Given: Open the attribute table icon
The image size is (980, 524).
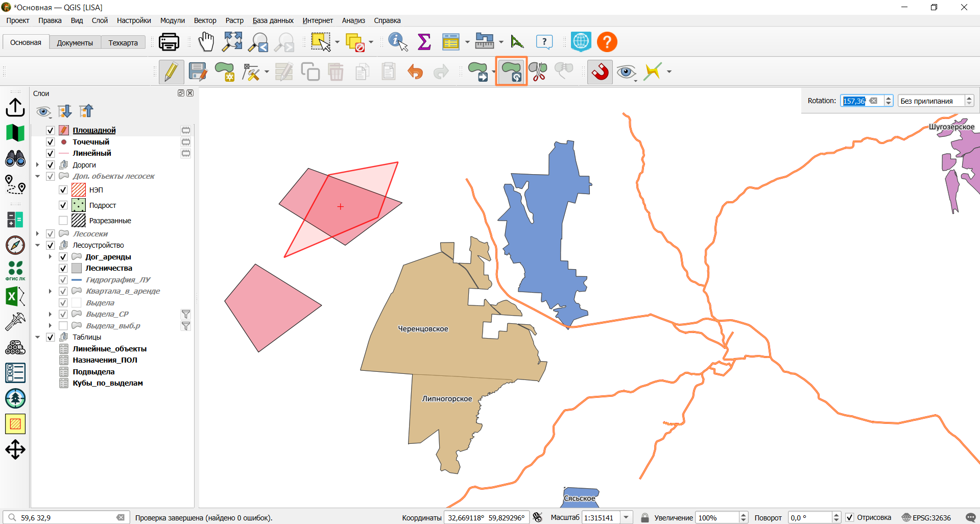Looking at the screenshot, I should point(450,42).
